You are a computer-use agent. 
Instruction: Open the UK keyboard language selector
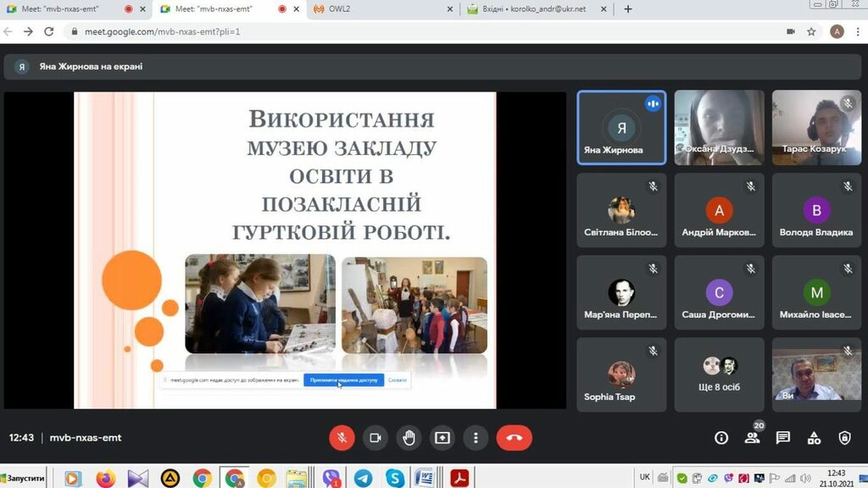(x=645, y=477)
